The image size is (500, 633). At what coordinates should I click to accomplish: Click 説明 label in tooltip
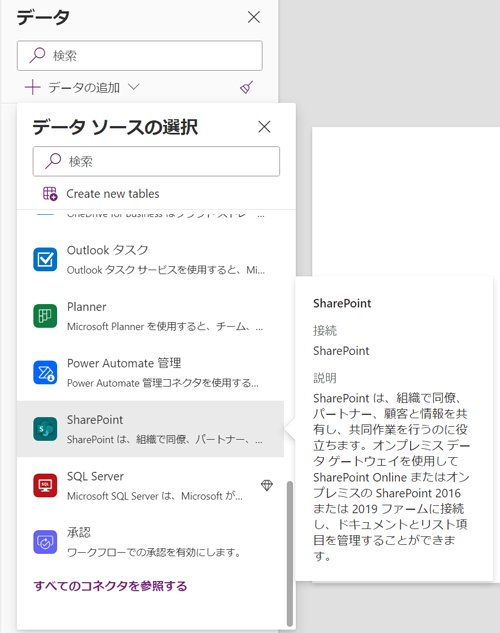click(x=325, y=378)
